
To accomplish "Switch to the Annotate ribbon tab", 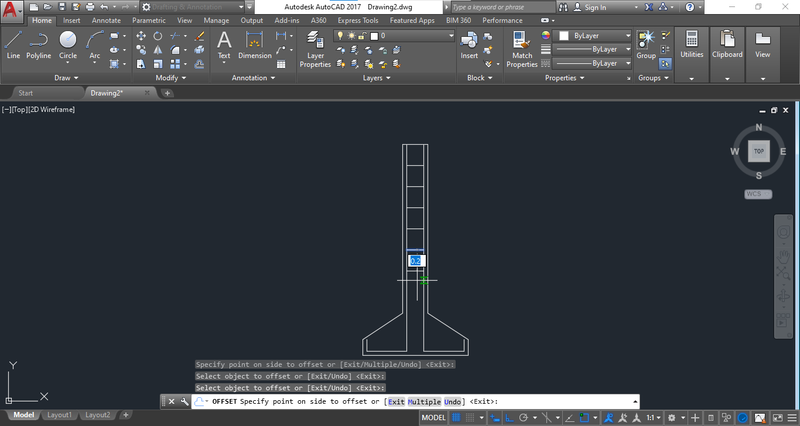I will pyautogui.click(x=105, y=19).
